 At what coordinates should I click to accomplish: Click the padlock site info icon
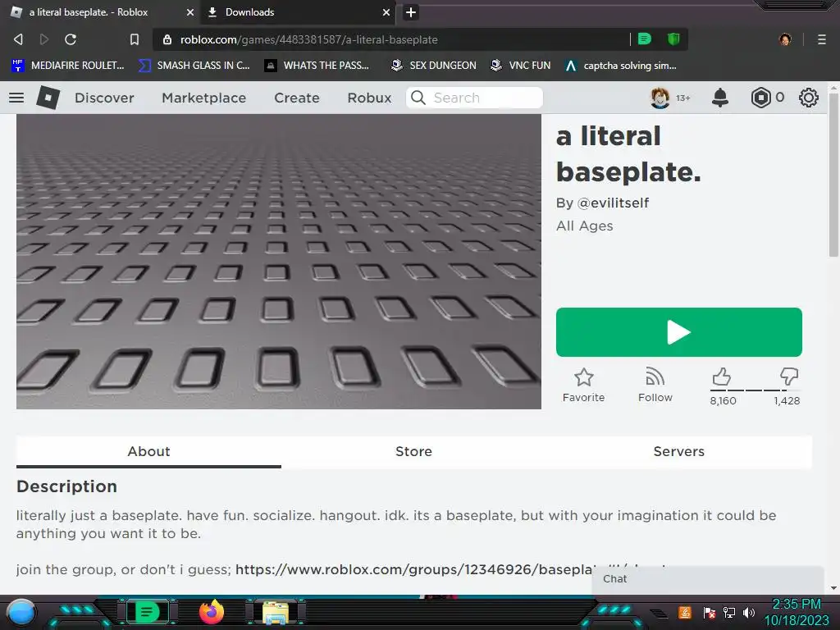point(167,39)
